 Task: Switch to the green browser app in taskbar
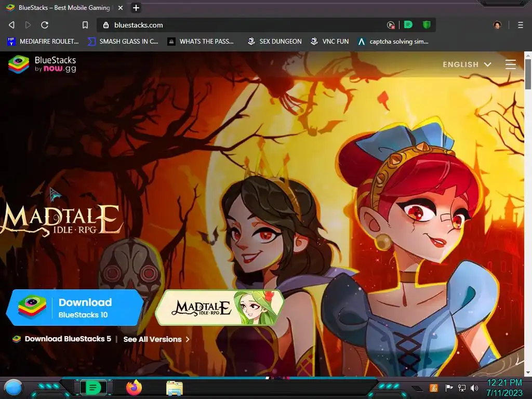tap(93, 388)
